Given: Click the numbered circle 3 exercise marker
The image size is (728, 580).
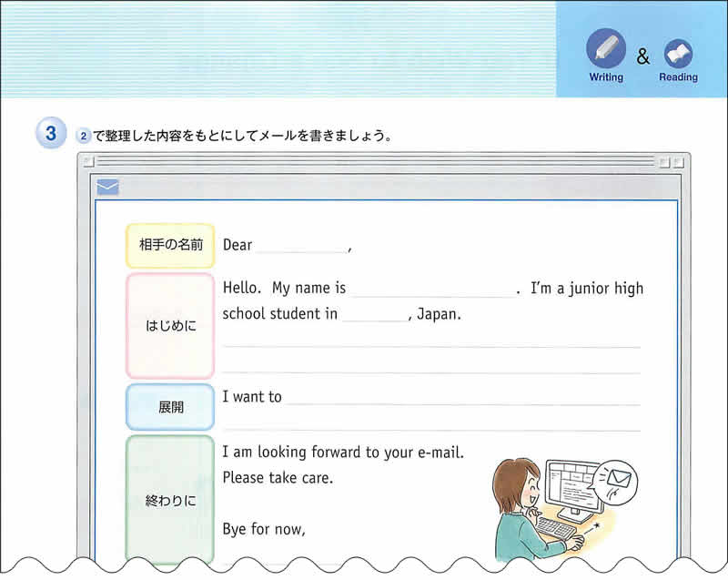Looking at the screenshot, I should coord(51,135).
